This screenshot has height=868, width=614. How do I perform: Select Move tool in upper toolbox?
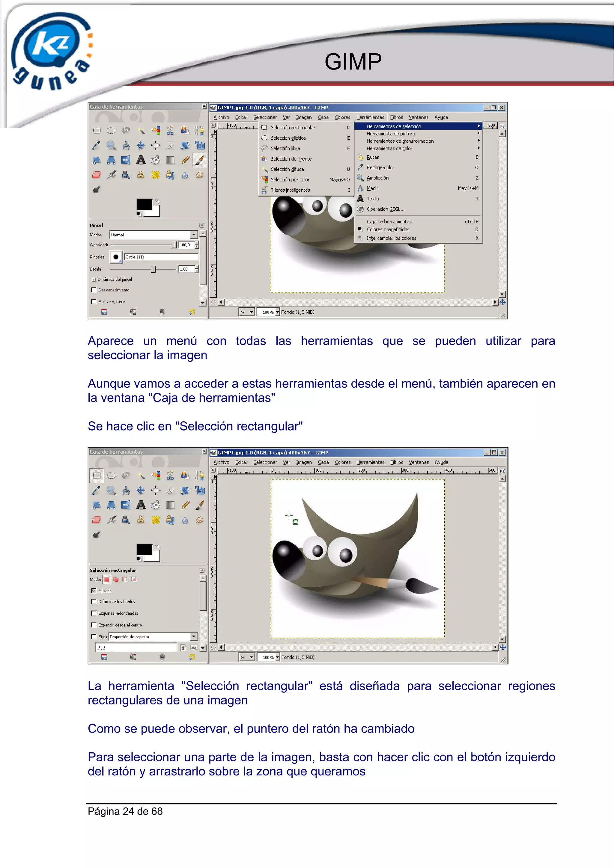coord(141,146)
